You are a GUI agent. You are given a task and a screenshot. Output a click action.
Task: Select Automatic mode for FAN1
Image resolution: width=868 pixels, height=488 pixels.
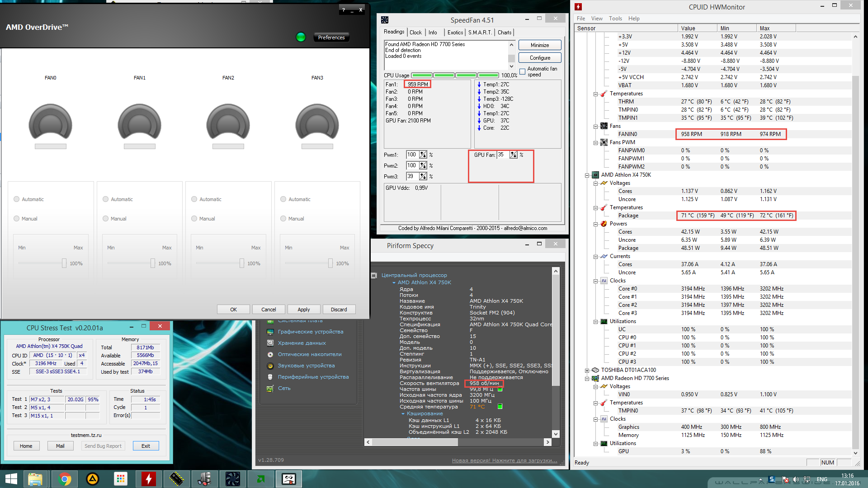[106, 199]
